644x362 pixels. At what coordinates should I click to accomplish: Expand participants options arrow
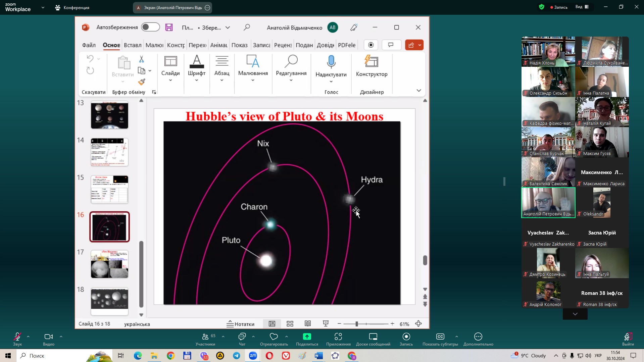(x=223, y=336)
